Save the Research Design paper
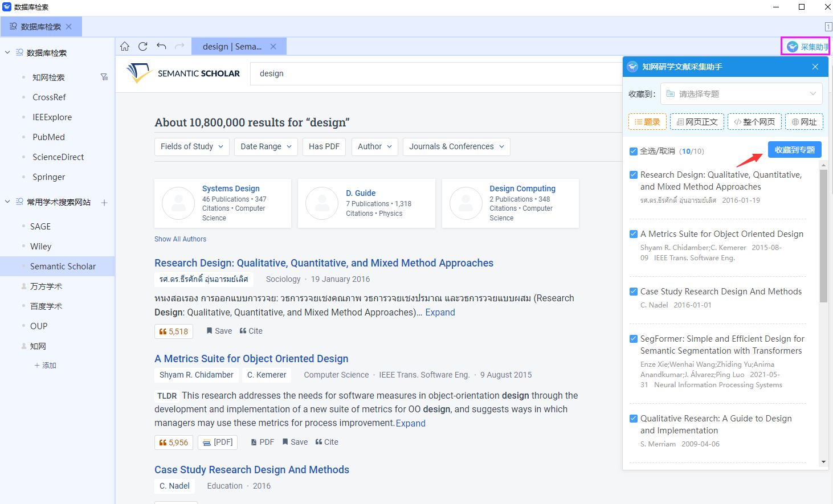833x504 pixels. [x=219, y=331]
